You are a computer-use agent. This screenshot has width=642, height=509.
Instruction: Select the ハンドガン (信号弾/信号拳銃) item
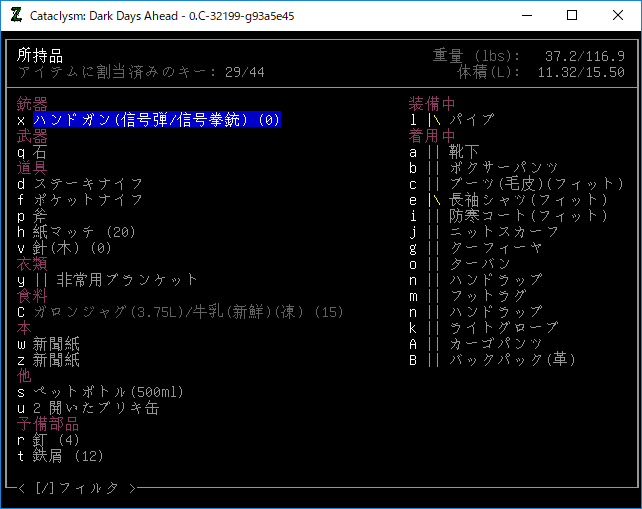point(156,120)
